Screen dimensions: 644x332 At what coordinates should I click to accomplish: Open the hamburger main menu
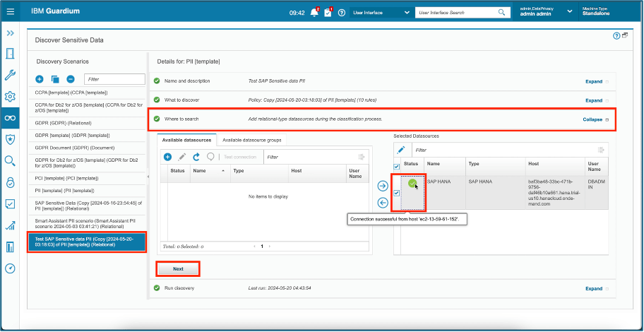pos(11,12)
